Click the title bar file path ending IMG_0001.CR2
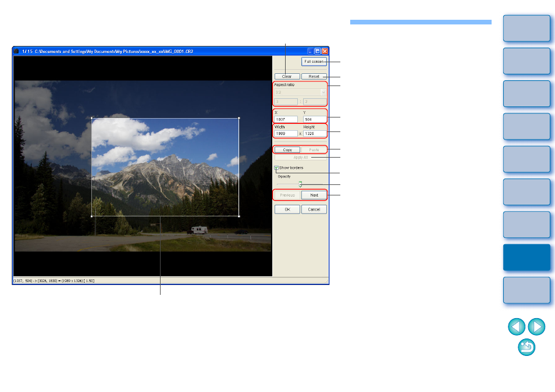This screenshot has height=392, width=555. pos(113,51)
